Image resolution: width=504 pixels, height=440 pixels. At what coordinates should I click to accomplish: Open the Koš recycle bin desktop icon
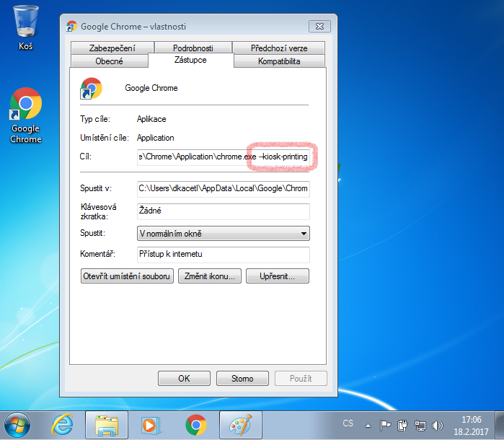[x=26, y=28]
